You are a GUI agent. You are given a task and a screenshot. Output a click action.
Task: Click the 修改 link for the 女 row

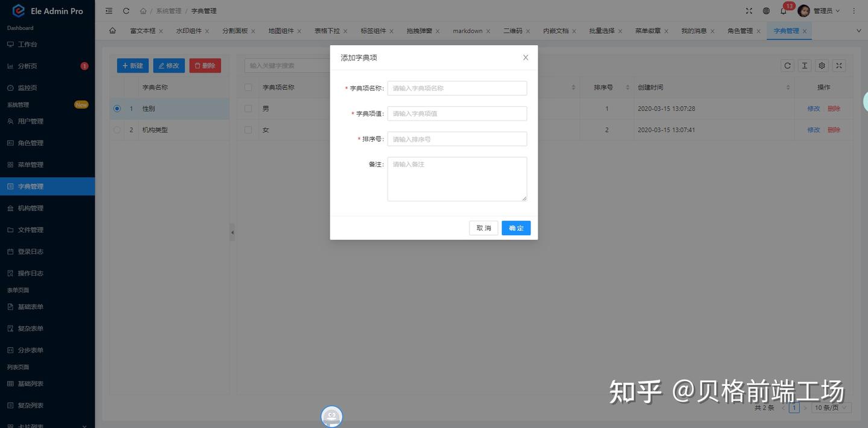click(x=814, y=129)
